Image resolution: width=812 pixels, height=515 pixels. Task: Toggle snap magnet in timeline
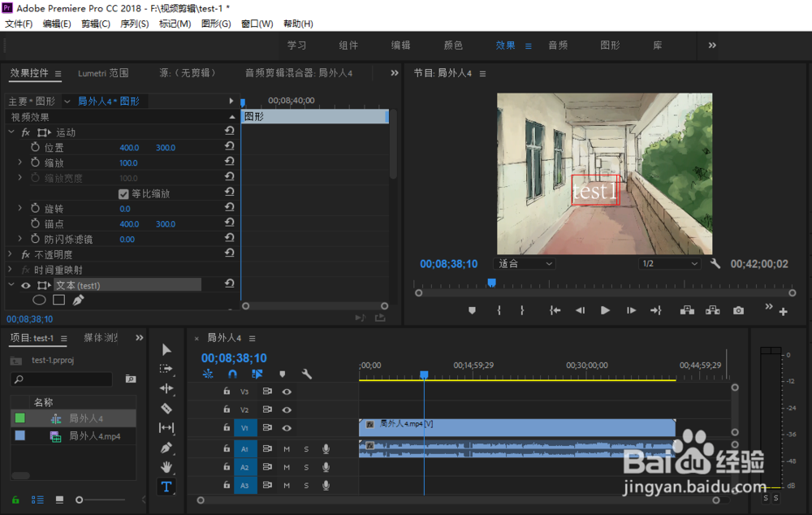coord(232,374)
